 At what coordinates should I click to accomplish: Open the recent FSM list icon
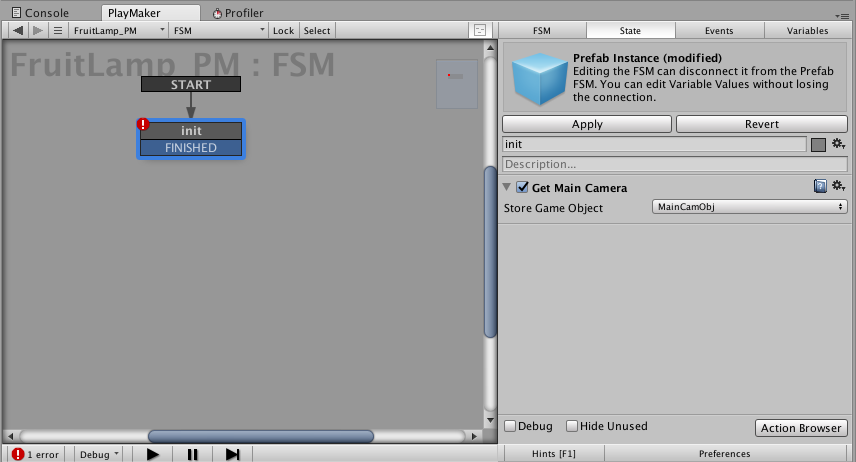(58, 31)
